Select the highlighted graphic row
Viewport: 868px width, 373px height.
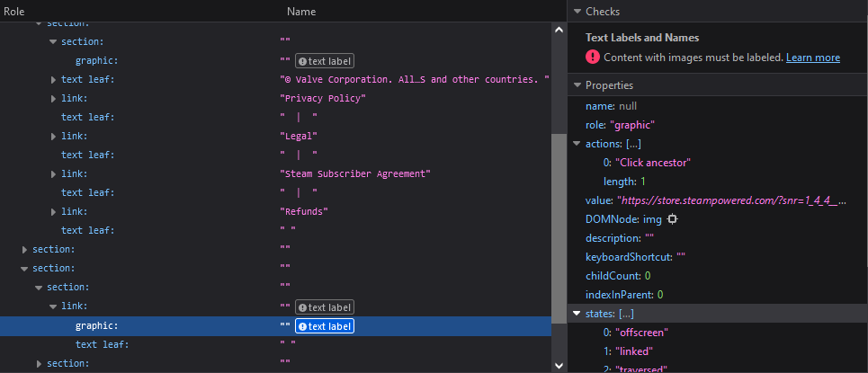[x=275, y=326]
